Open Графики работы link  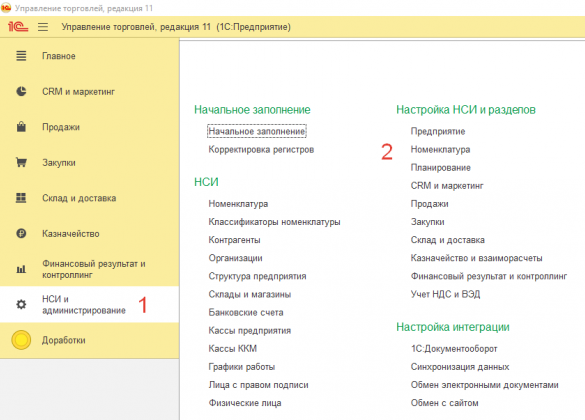241,367
